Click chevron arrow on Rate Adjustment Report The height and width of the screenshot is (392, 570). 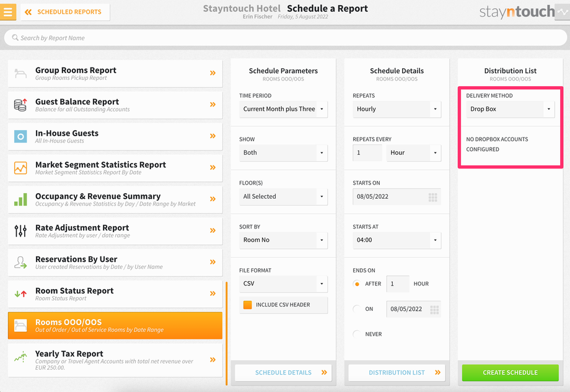213,230
